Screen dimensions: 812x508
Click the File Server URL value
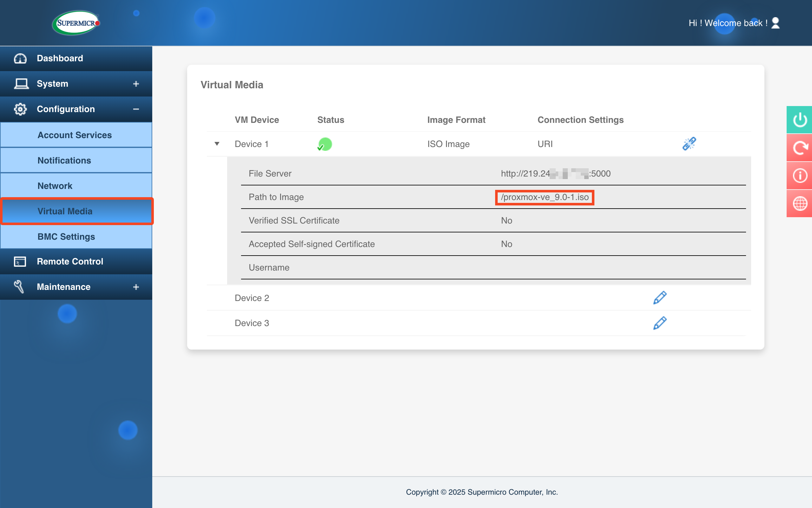tap(556, 174)
